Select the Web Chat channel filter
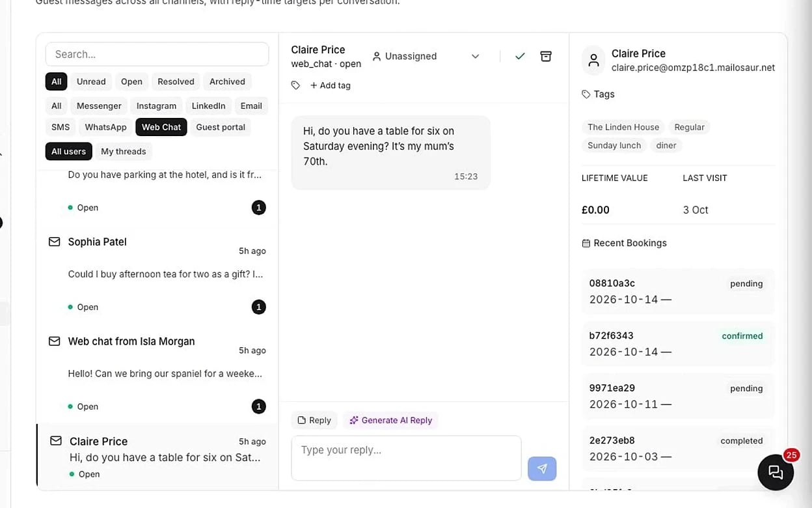The height and width of the screenshot is (508, 812). click(x=161, y=127)
